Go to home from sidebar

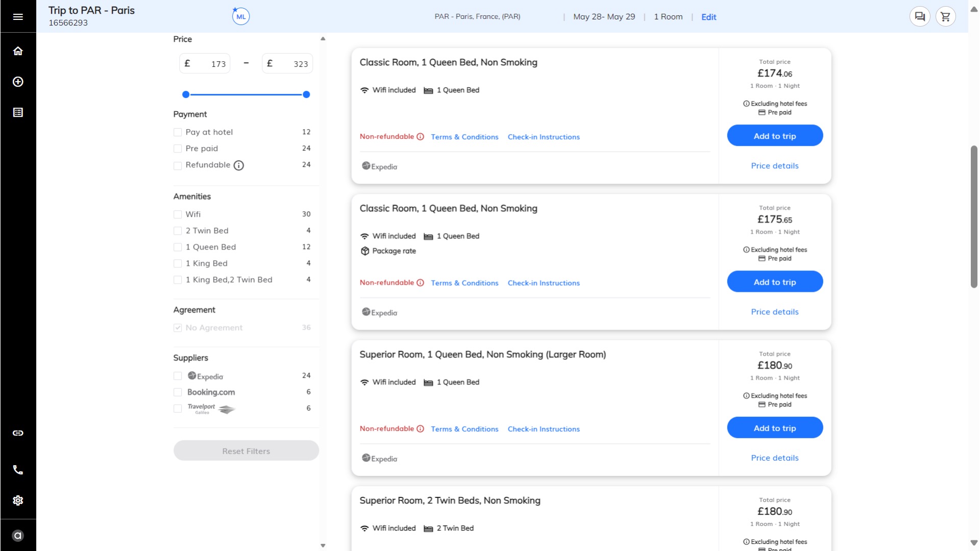coord(18,51)
